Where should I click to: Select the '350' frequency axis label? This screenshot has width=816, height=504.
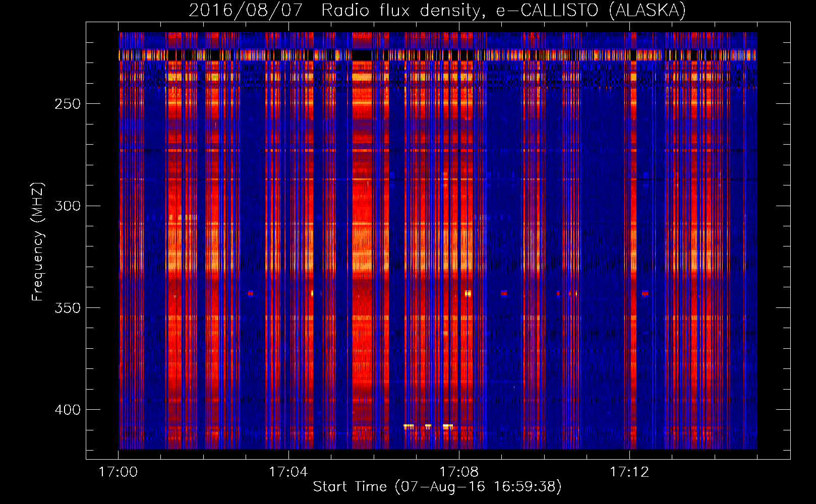(68, 308)
